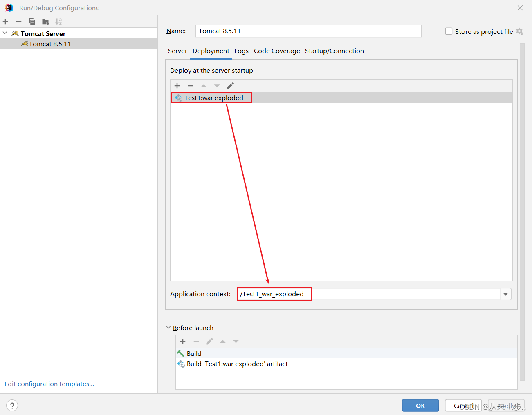The height and width of the screenshot is (415, 532).
Task: Collapse the Tomcat Server tree node
Action: [x=5, y=33]
